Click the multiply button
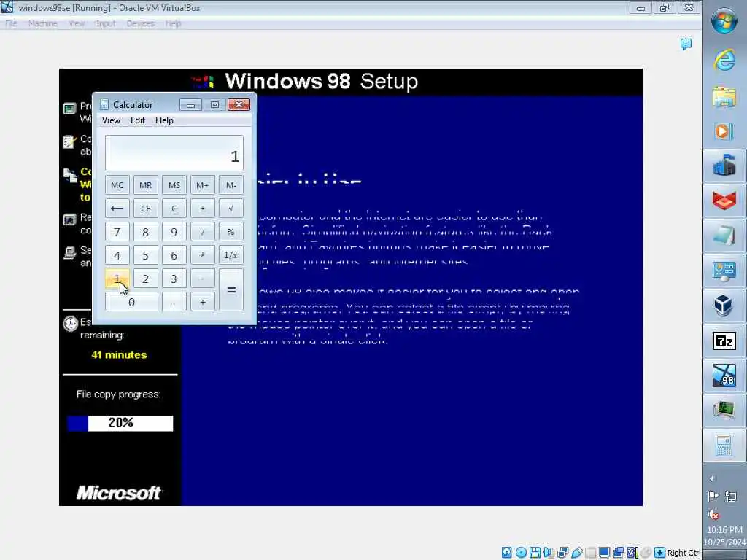Viewport: 747px width, 560px height. coord(203,255)
